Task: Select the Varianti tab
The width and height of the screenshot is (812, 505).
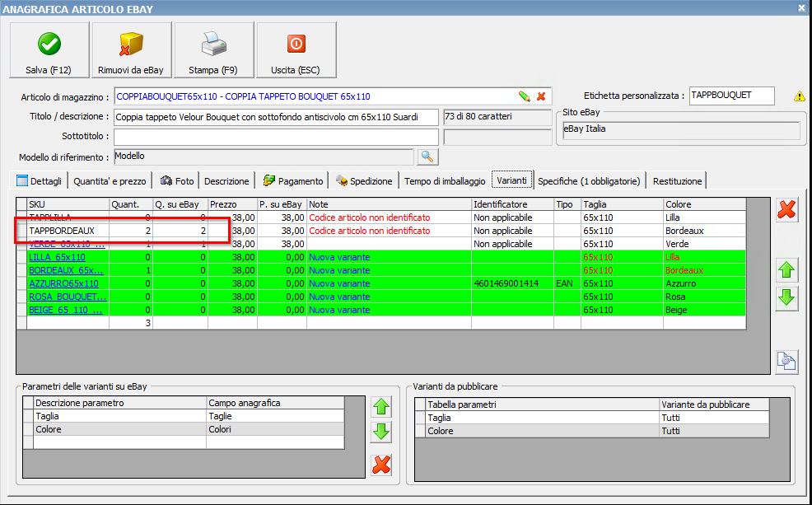Action: (511, 180)
